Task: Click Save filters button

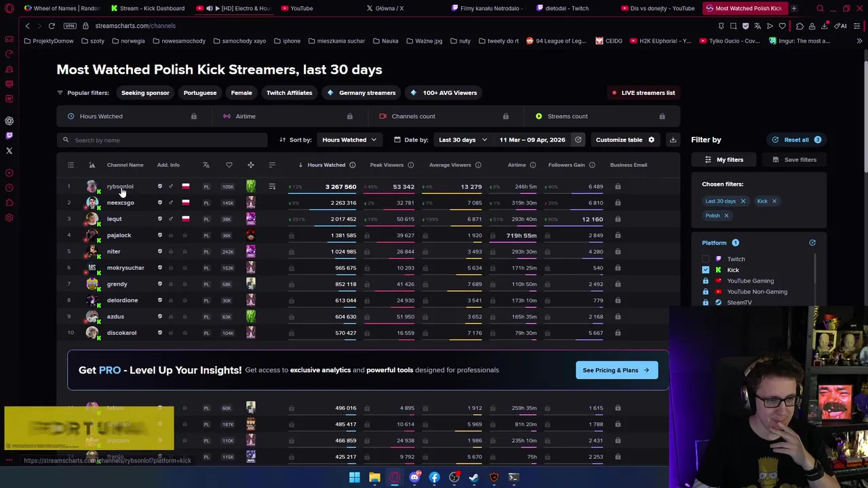Action: pyautogui.click(x=795, y=160)
